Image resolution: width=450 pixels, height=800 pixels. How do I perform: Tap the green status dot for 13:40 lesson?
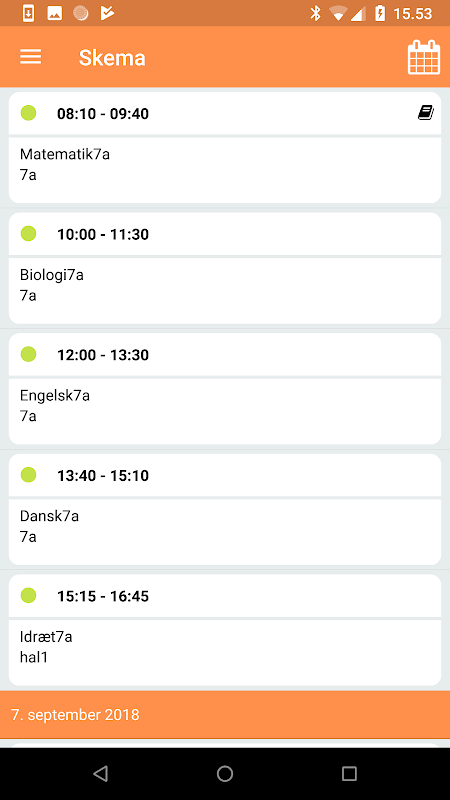pos(29,475)
